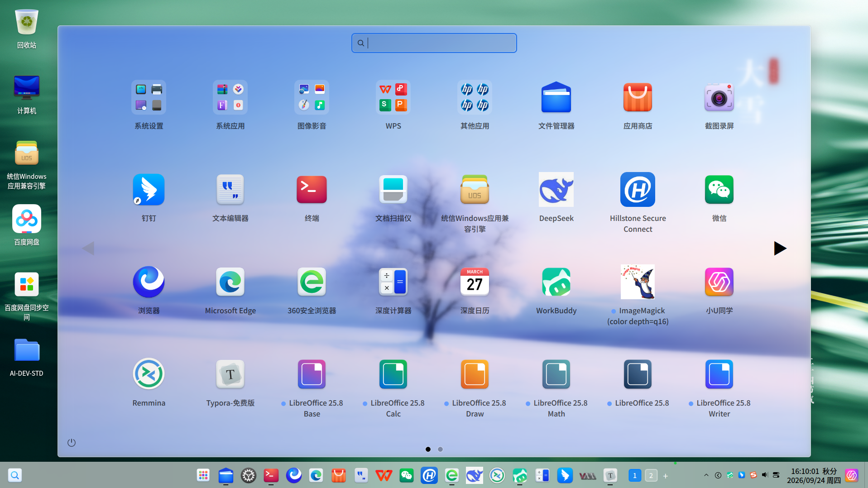Open 微信 in the launcher grid

719,190
